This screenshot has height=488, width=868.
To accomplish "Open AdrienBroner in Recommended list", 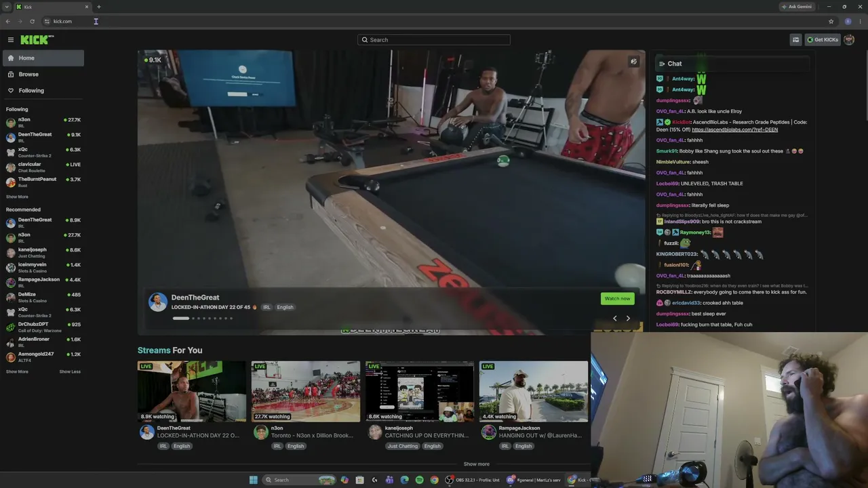I will [x=43, y=342].
